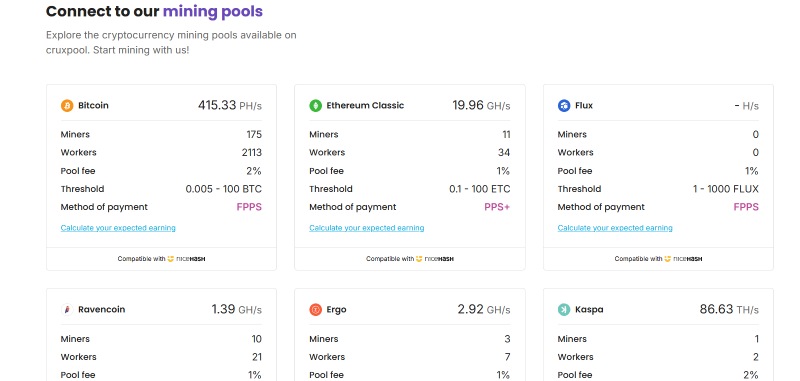Click Ethereum Classic workers count 34

pos(504,153)
